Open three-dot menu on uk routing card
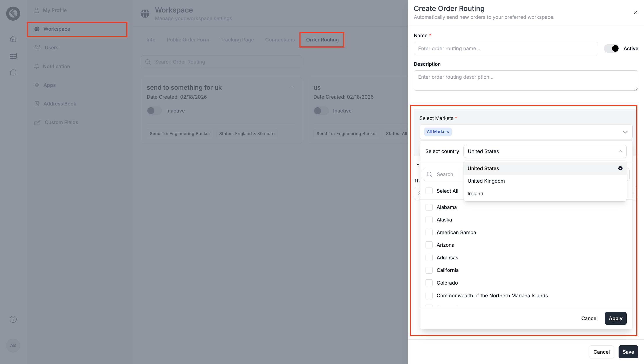 [292, 87]
